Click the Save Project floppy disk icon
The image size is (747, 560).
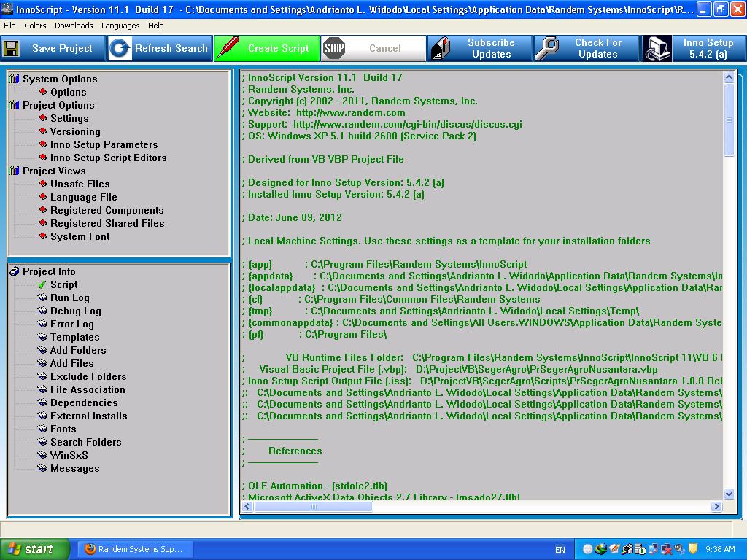point(11,49)
